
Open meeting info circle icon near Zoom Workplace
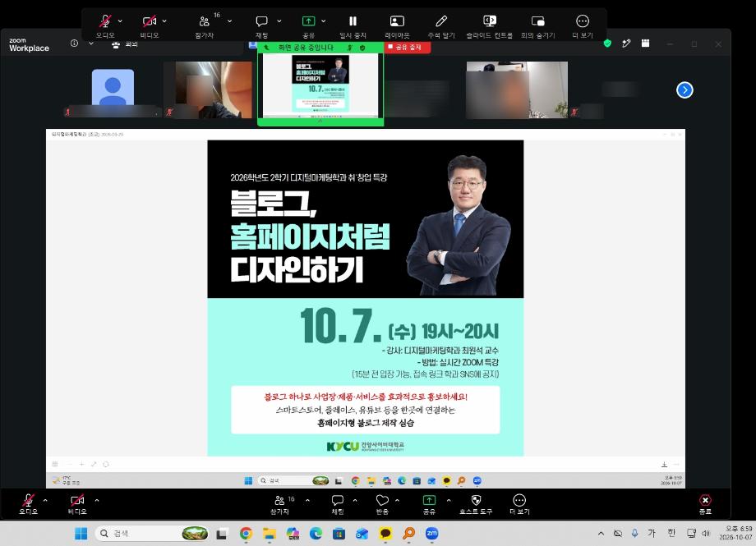[x=74, y=44]
